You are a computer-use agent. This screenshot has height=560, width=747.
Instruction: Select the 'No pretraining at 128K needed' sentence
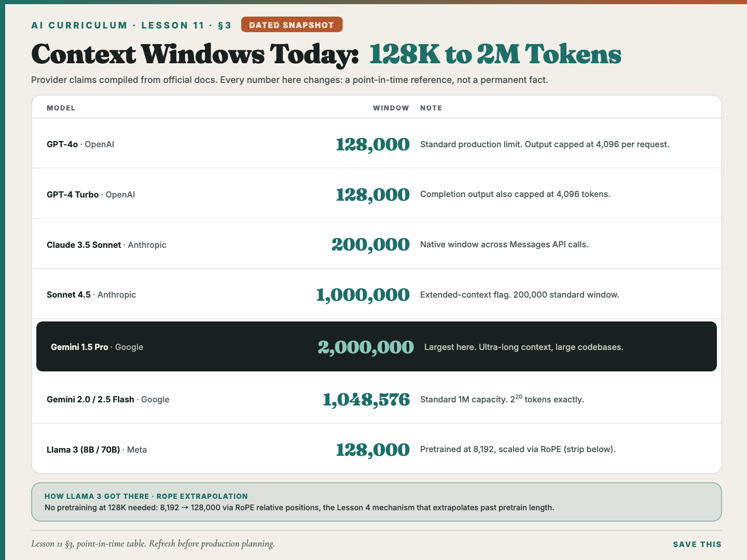point(299,508)
